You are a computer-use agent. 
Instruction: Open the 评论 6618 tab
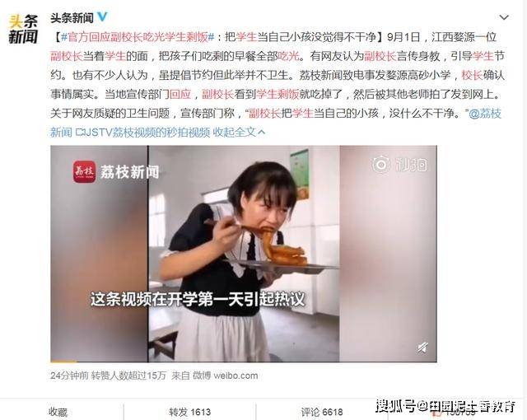tap(322, 412)
